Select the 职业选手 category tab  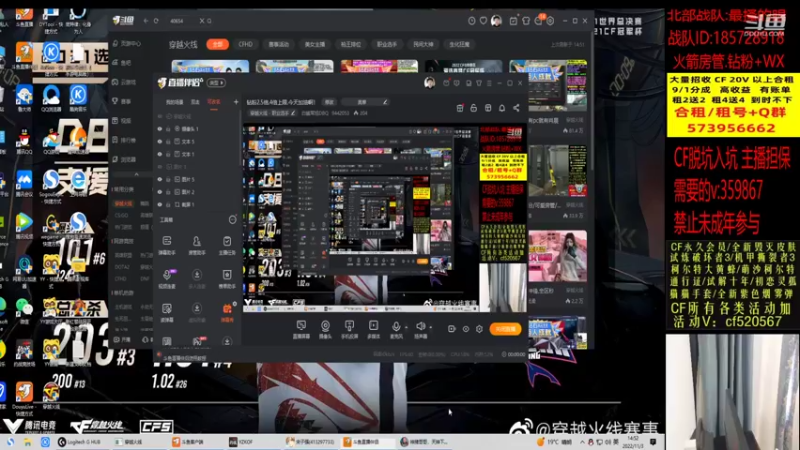(x=387, y=44)
